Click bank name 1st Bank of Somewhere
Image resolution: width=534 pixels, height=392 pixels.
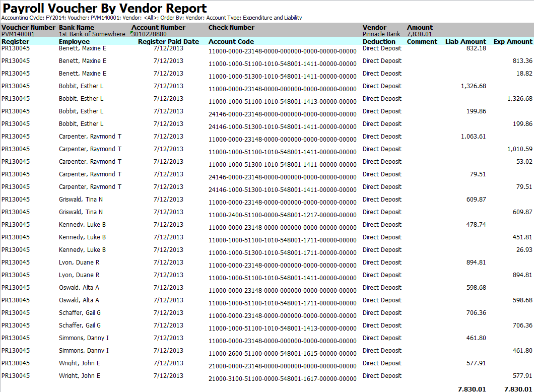92,34
